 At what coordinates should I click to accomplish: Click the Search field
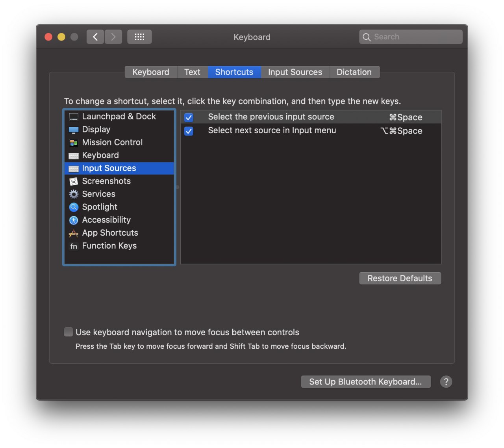point(411,37)
